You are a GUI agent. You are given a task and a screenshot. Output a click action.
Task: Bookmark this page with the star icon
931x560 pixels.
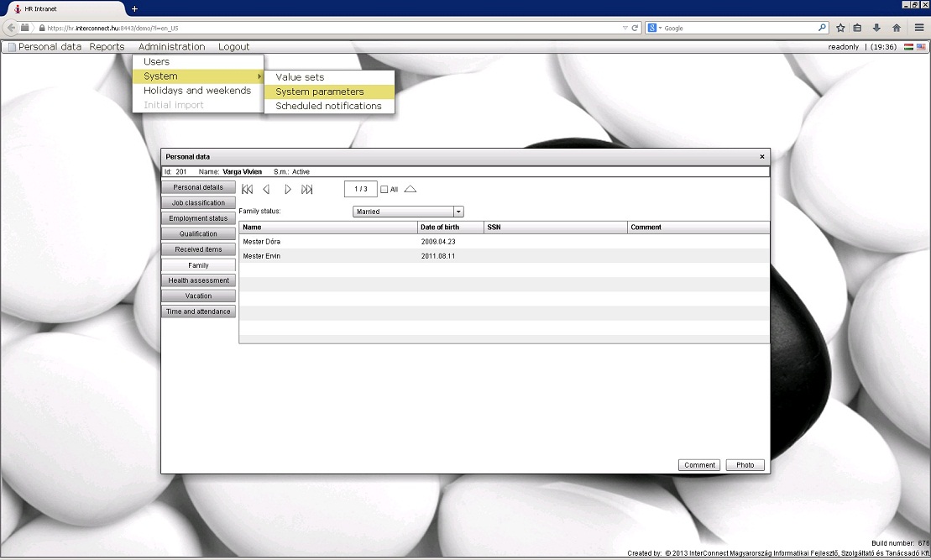(840, 28)
